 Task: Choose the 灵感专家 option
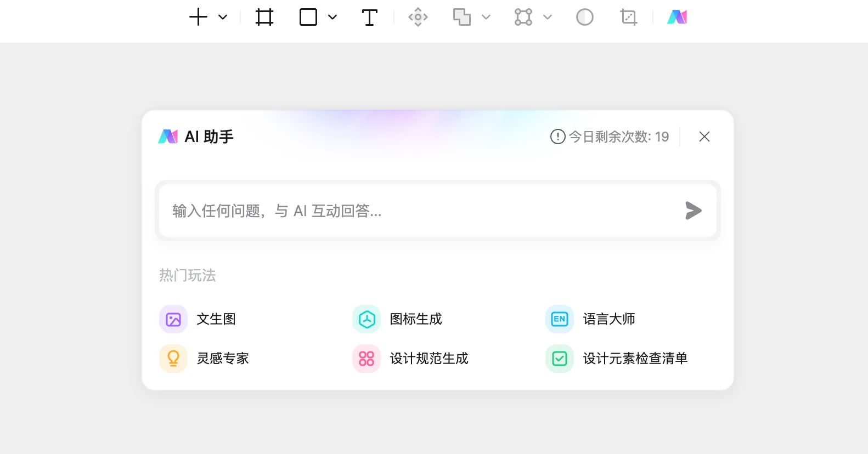(x=223, y=359)
